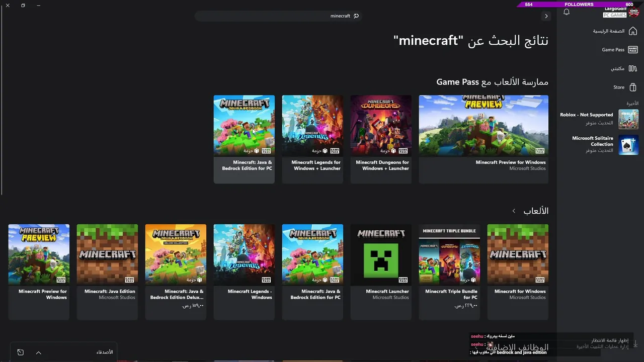
Task: Open the wide Minecraft Preview card in Game Pass section
Action: [x=484, y=139]
